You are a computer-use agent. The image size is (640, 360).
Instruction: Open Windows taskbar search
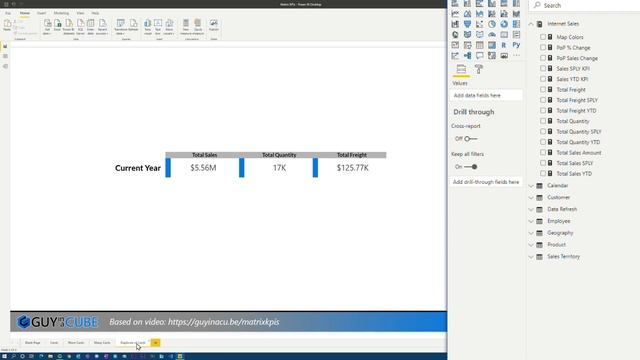[x=13, y=356]
